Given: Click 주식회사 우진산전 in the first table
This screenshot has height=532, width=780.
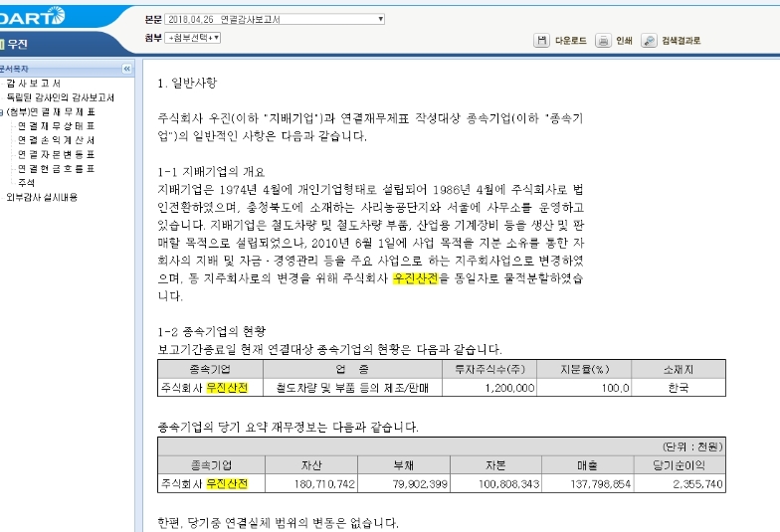Looking at the screenshot, I should click(x=205, y=388).
